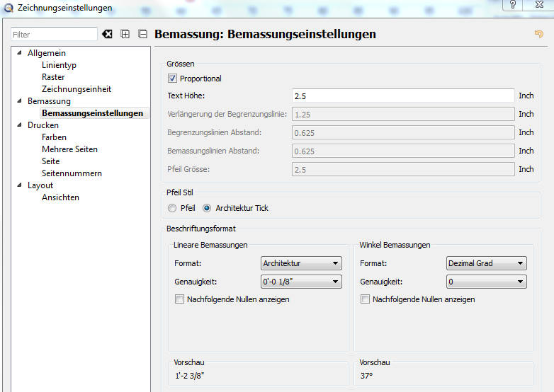Collapse the Drucken tree section
The image size is (554, 392).
click(20, 125)
